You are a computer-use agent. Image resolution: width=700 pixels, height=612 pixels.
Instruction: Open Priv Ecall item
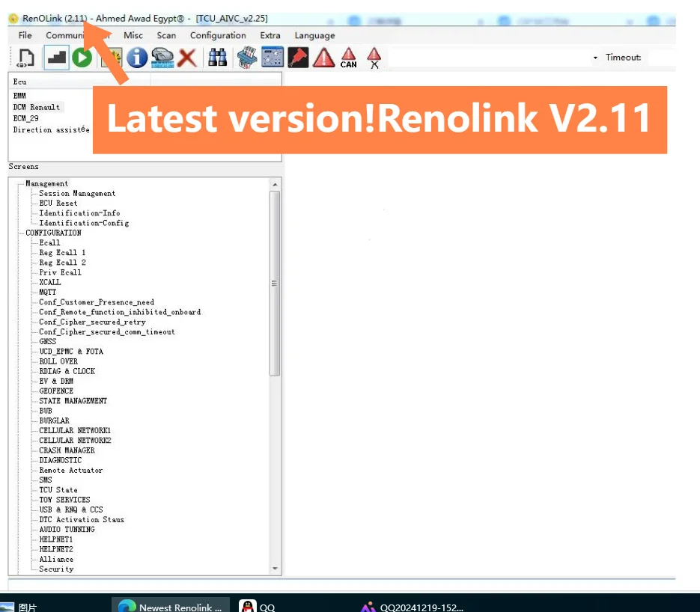pyautogui.click(x=61, y=272)
